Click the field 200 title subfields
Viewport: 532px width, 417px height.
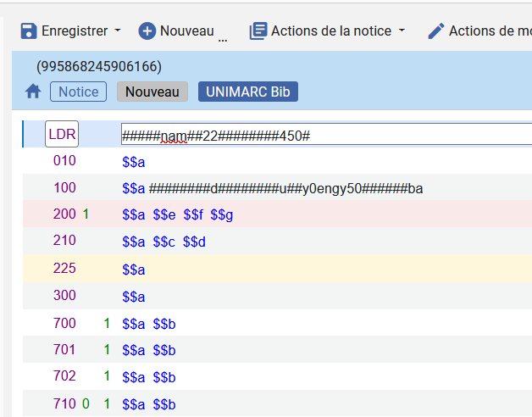(178, 215)
